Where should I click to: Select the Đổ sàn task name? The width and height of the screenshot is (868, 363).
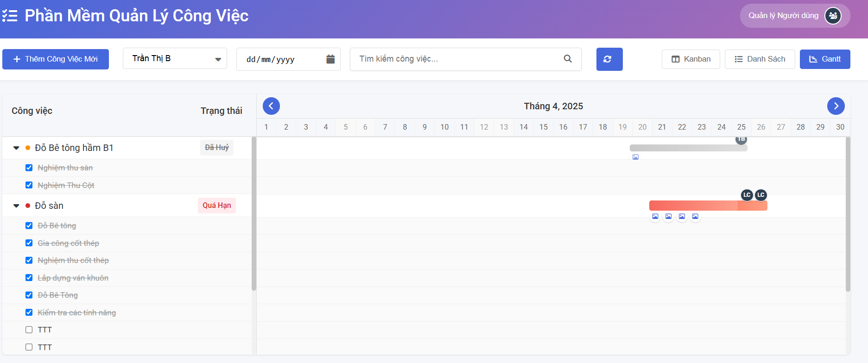coord(49,206)
